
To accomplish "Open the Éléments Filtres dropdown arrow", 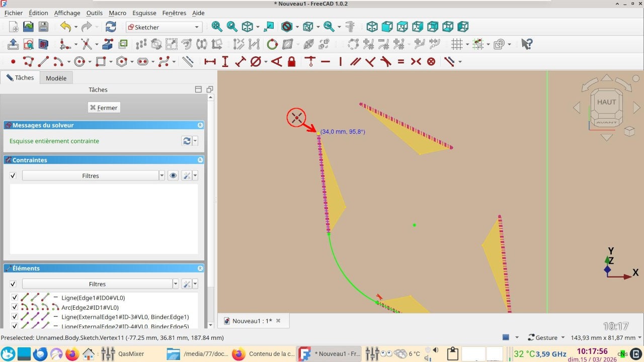I will click(176, 284).
